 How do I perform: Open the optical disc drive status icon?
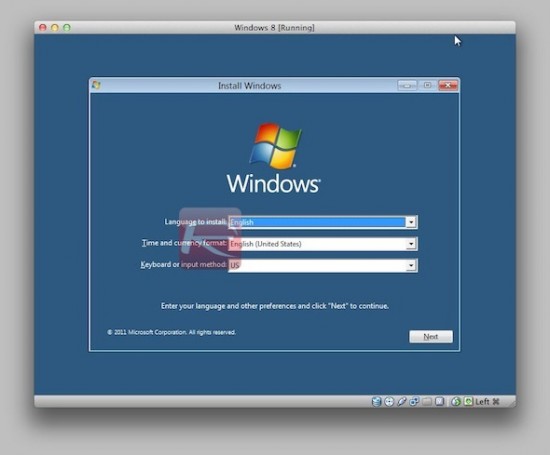click(x=389, y=401)
